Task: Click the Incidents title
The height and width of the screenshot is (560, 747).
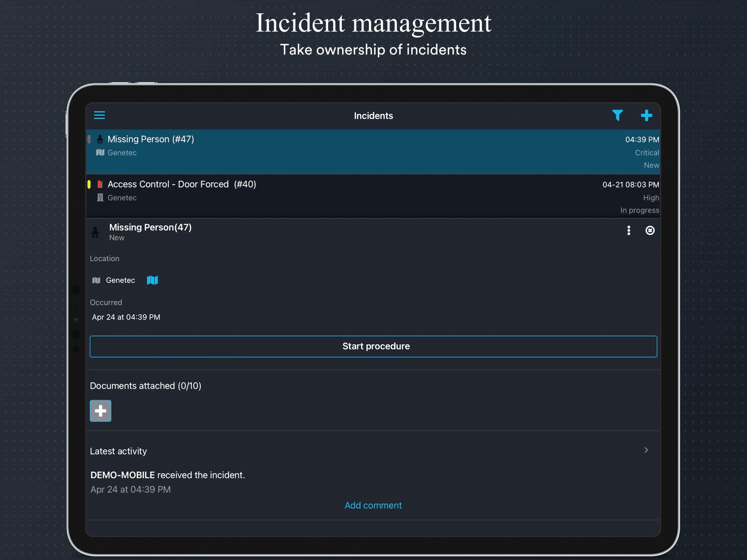Action: coord(373,116)
